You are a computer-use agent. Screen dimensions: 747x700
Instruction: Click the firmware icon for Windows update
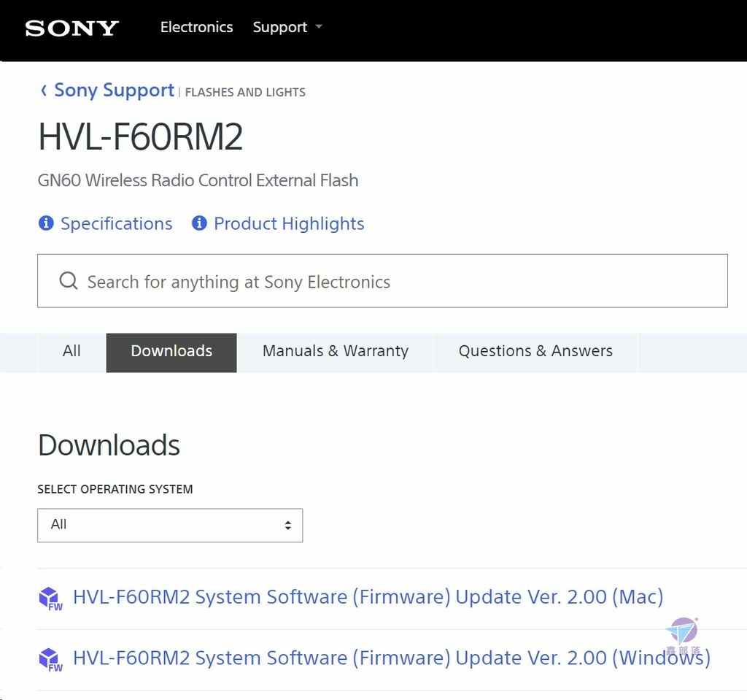pyautogui.click(x=50, y=659)
